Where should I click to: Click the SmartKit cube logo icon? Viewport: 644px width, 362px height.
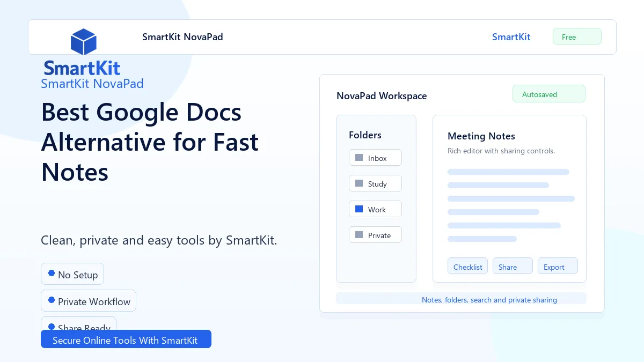(x=83, y=42)
